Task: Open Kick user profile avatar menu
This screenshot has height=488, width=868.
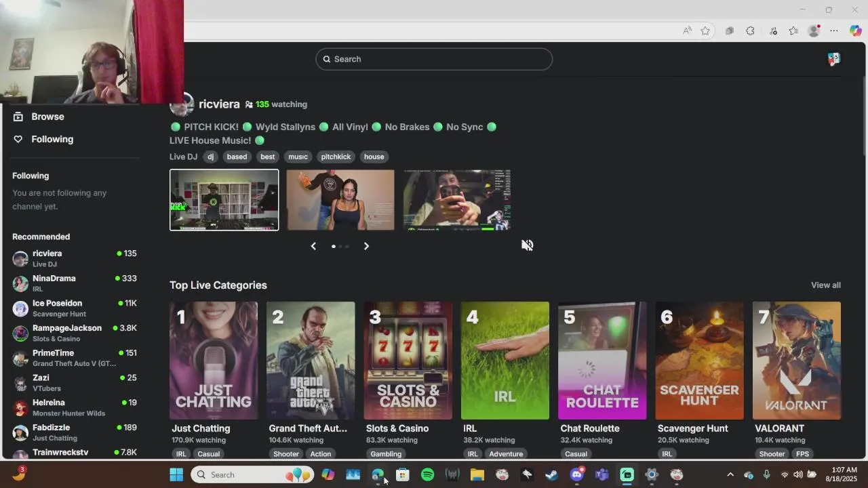Action: coord(834,59)
